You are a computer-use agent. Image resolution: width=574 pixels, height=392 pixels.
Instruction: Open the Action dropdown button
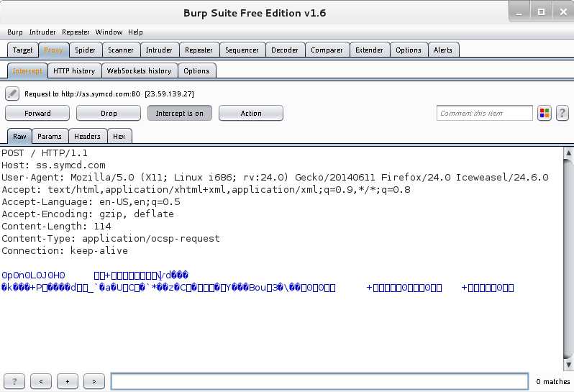tap(251, 113)
